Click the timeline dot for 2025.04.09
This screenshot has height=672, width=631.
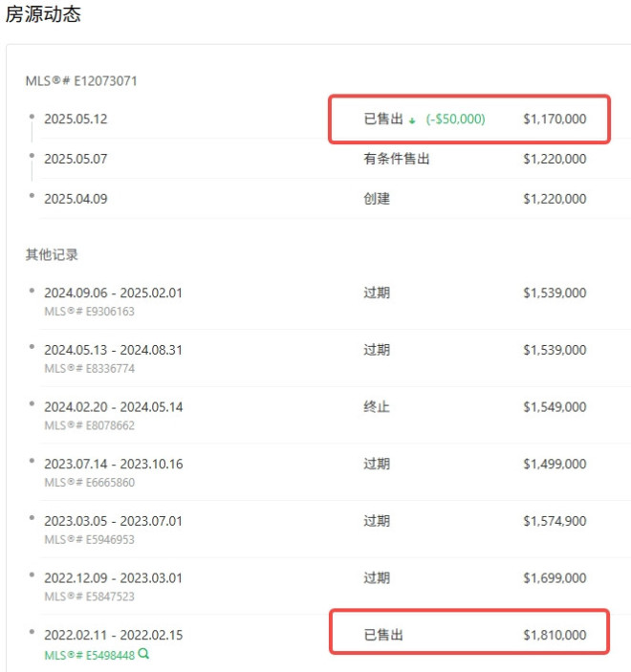tap(32, 197)
